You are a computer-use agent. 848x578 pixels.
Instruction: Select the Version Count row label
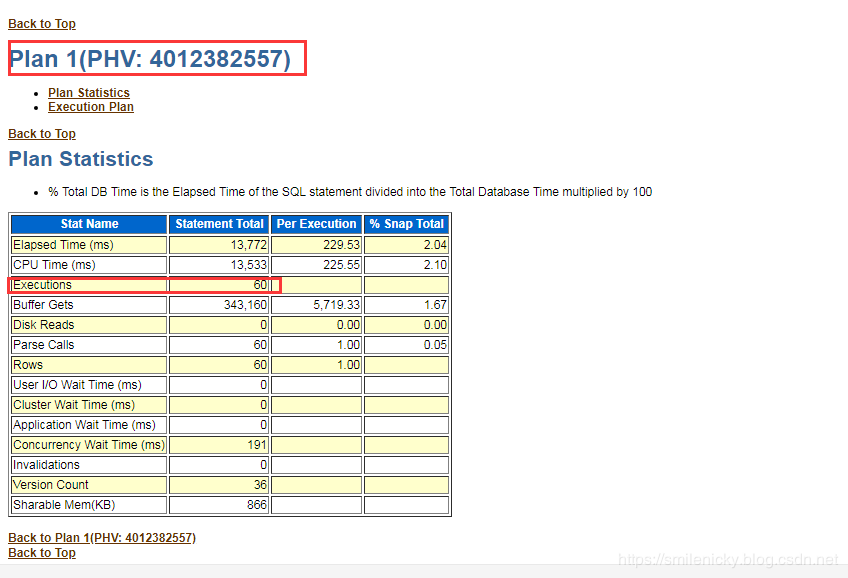pos(51,485)
